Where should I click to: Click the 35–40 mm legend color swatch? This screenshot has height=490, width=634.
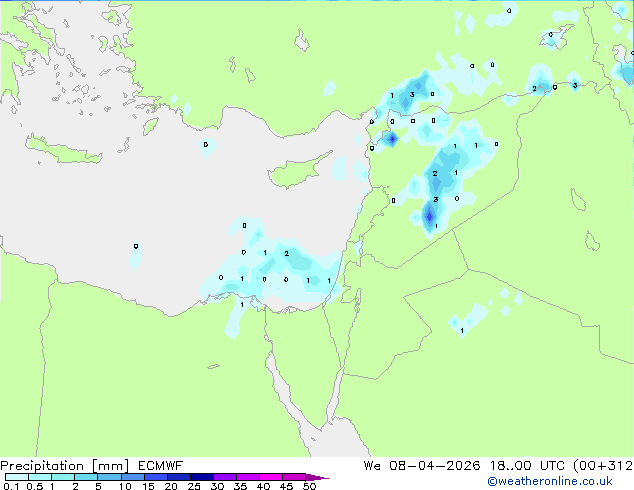(247, 477)
